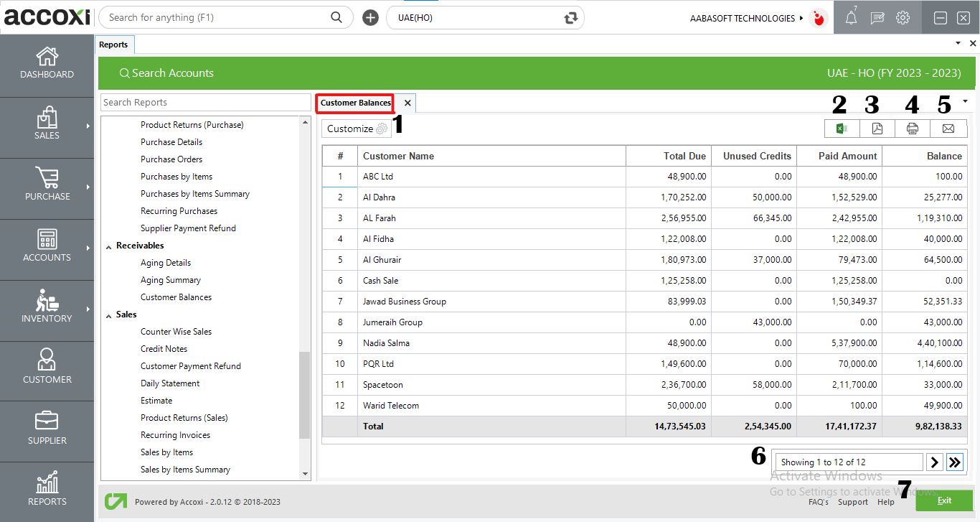Click the Search Reports input field

pyautogui.click(x=205, y=102)
